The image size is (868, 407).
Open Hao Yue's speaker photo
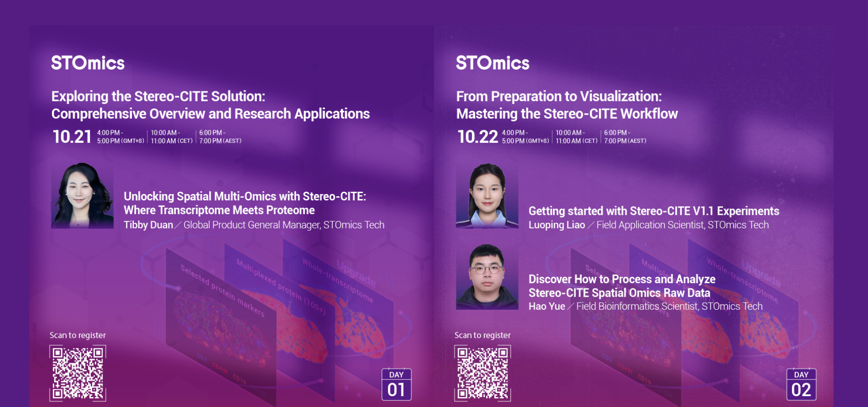tap(487, 277)
